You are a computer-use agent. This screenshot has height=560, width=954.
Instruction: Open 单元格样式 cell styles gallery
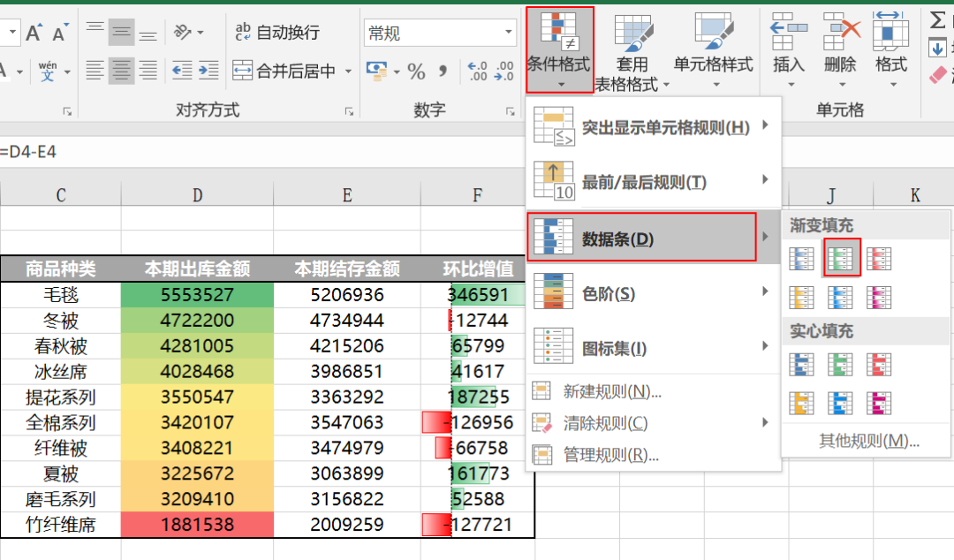pyautogui.click(x=714, y=50)
